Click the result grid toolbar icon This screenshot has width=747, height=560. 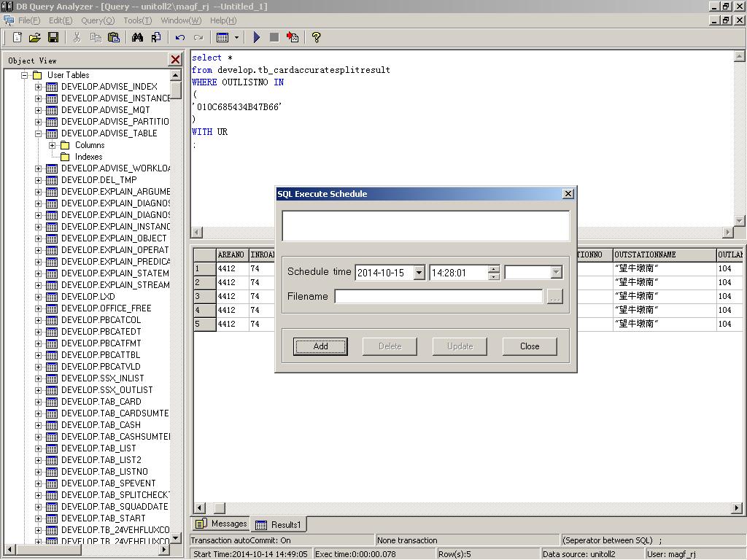pos(222,37)
